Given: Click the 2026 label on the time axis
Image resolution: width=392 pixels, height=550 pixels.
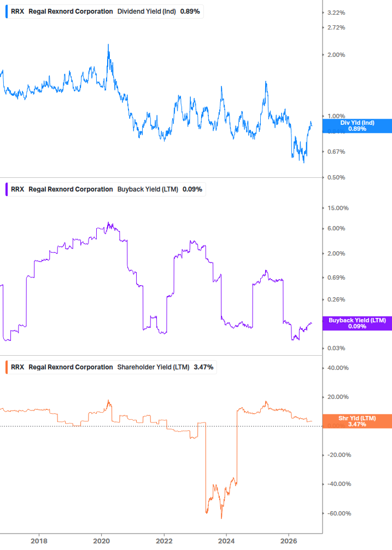Looking at the screenshot, I should coord(289,541).
